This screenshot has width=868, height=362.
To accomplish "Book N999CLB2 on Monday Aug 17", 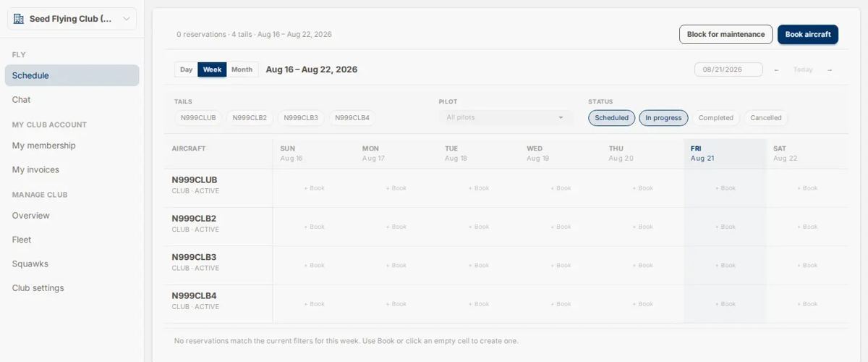I will pyautogui.click(x=396, y=227).
